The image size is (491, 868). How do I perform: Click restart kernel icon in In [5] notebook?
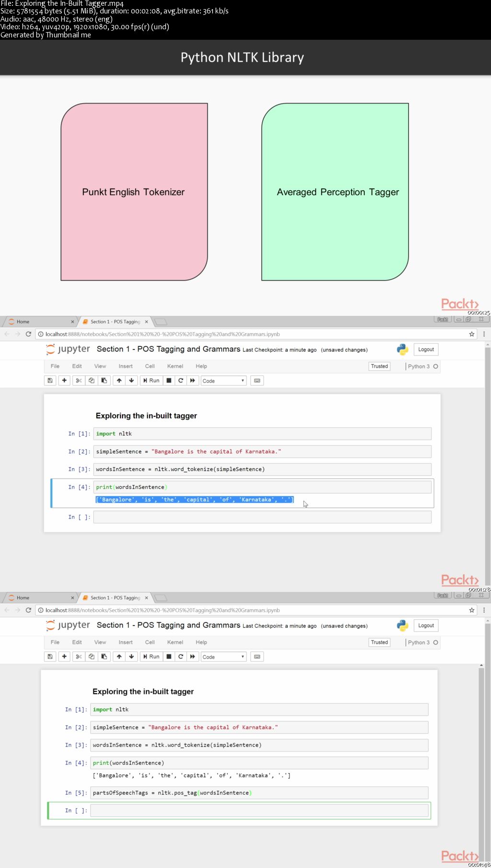[181, 657]
